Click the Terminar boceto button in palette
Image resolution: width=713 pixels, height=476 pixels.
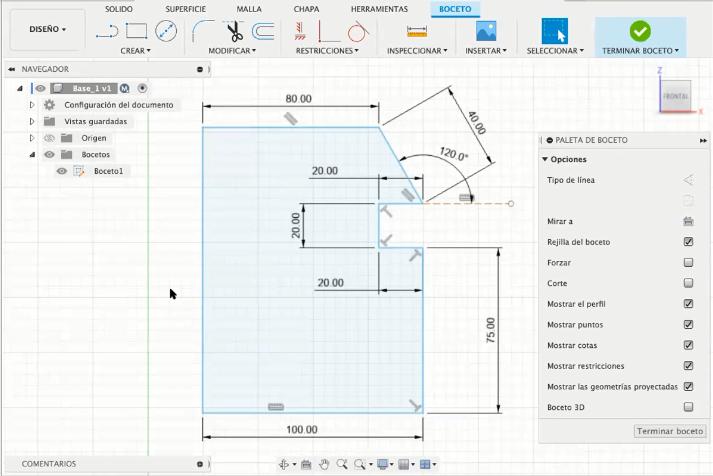670,431
